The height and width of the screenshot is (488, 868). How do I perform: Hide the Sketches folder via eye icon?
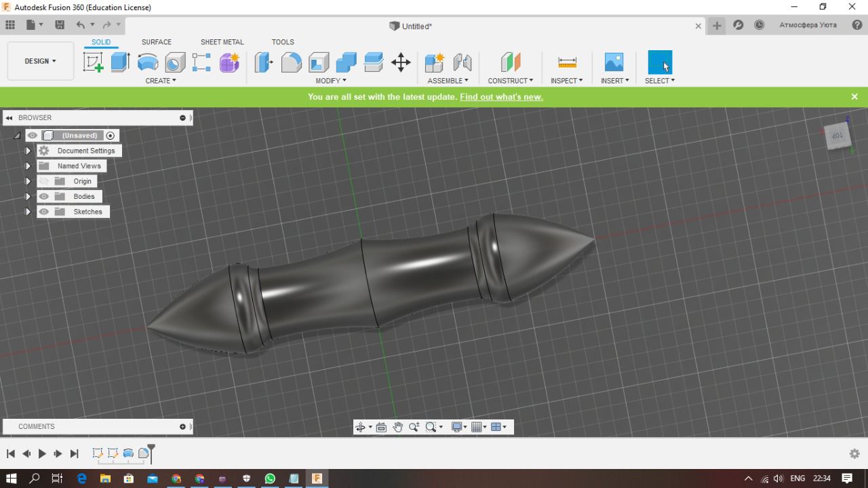coord(44,212)
